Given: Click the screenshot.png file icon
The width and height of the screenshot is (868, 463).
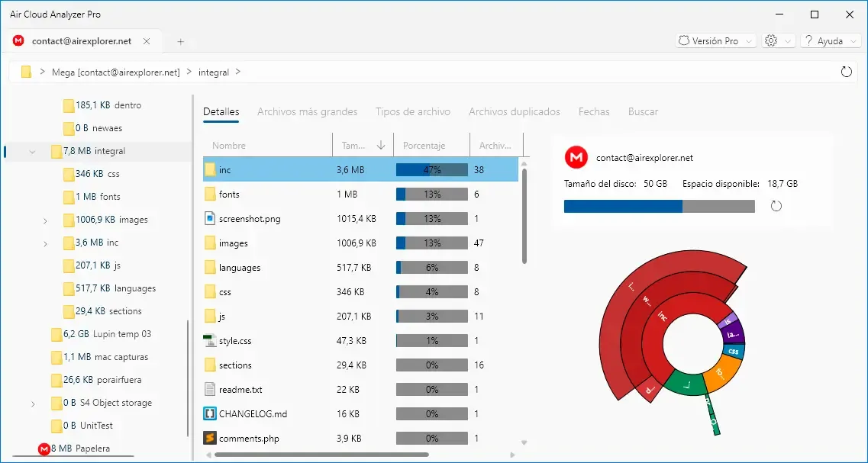Looking at the screenshot, I should 210,218.
